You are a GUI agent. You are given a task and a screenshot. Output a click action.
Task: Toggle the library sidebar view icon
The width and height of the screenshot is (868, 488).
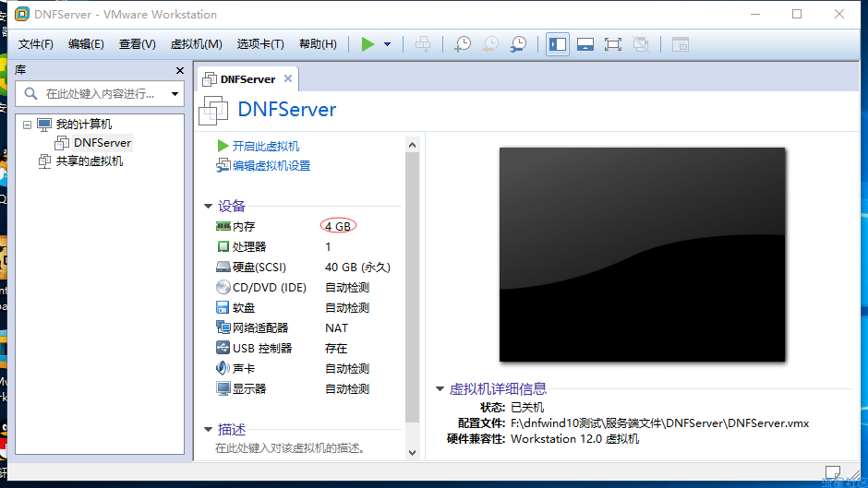558,44
